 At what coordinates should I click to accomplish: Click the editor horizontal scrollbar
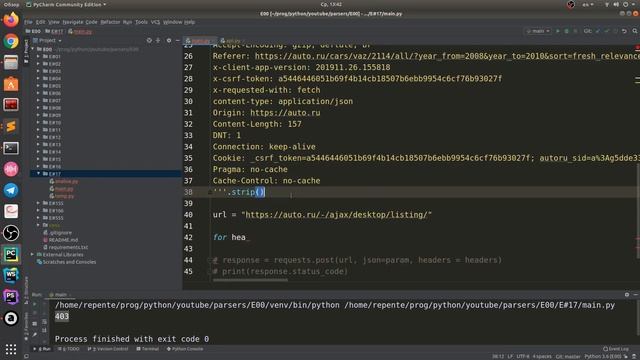coord(250,280)
